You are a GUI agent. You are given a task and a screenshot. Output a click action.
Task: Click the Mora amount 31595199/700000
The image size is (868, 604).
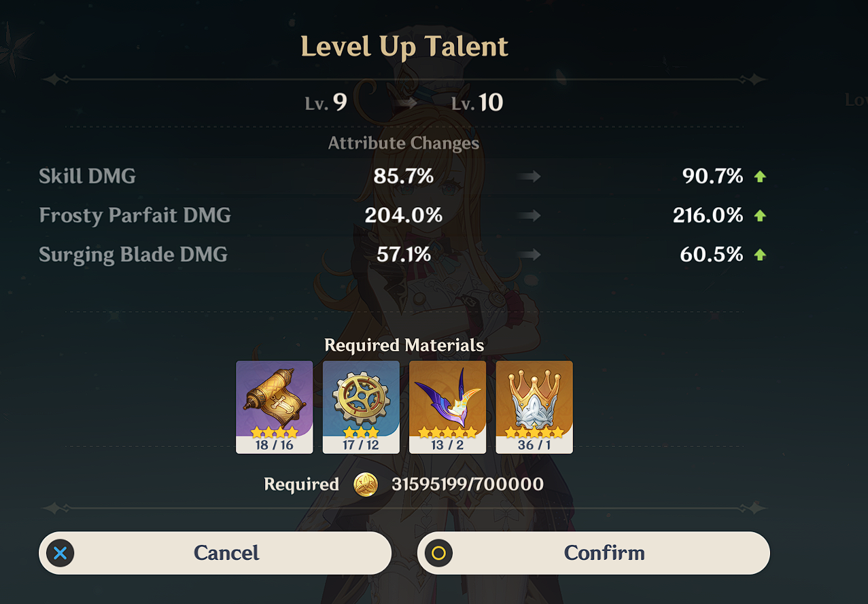[x=468, y=484]
